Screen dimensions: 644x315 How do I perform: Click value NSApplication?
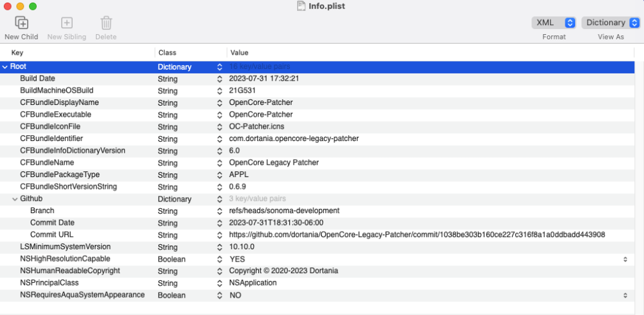pyautogui.click(x=252, y=283)
